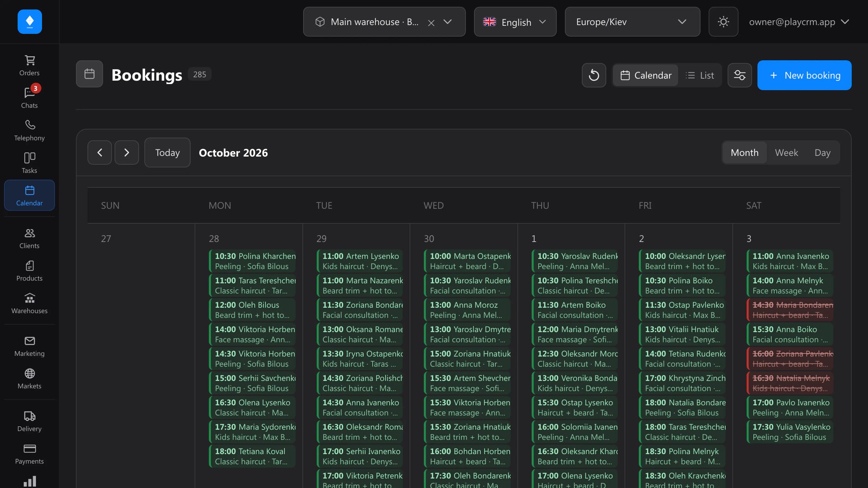Go to next month arrow
This screenshot has width=868, height=488.
pos(127,152)
